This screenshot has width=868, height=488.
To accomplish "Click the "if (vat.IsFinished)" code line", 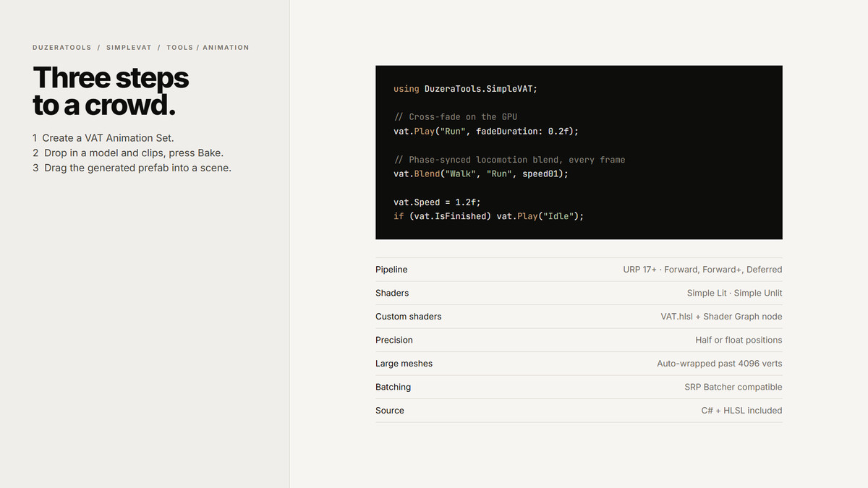I will [488, 216].
